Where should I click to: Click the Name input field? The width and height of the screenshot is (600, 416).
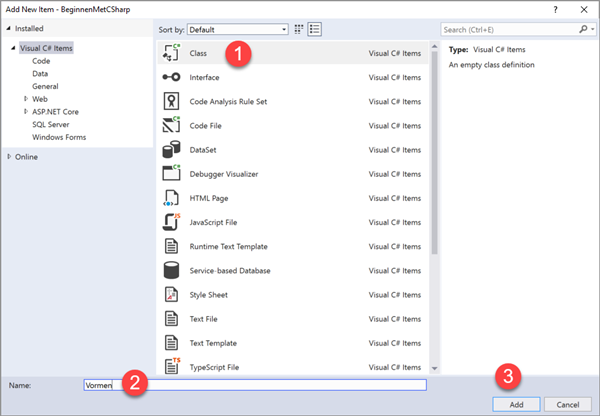point(255,385)
